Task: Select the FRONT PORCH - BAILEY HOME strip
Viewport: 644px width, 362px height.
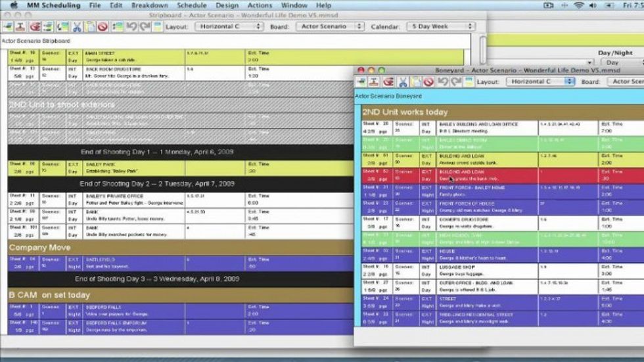Action: pyautogui.click(x=502, y=191)
